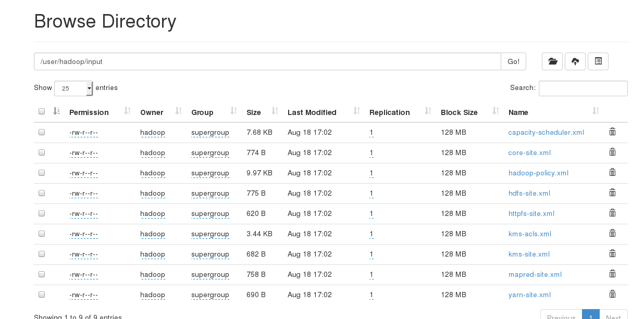The width and height of the screenshot is (644, 319).
Task: Edit permission of core-site.xml row
Action: 83,152
